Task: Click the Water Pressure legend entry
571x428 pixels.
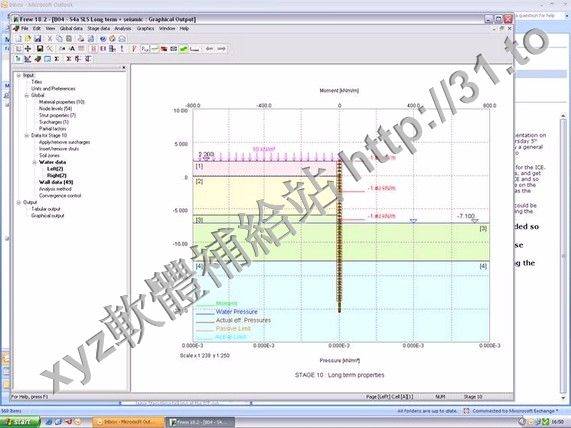Action: click(237, 312)
